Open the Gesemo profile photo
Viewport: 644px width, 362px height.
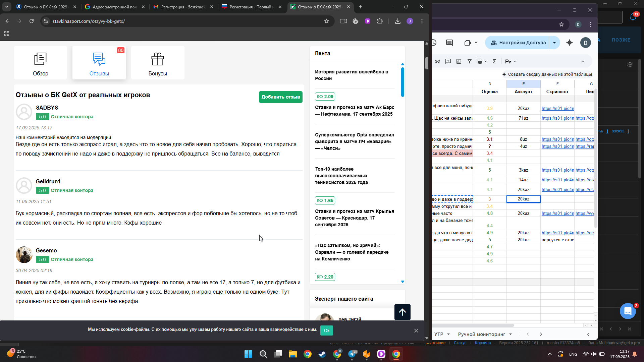pyautogui.click(x=24, y=255)
